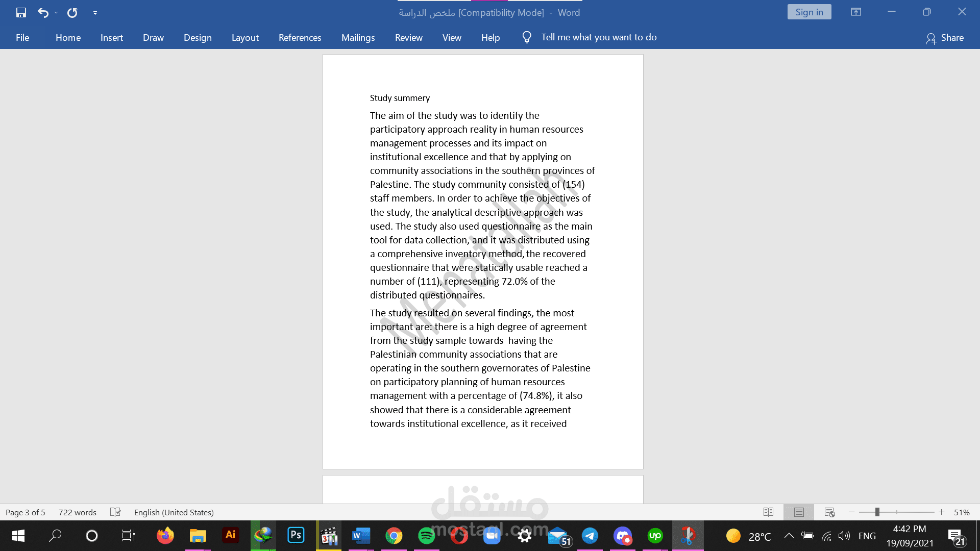Image resolution: width=980 pixels, height=551 pixels.
Task: Open Customize Quick Access Toolbar dropdown
Action: point(95,13)
